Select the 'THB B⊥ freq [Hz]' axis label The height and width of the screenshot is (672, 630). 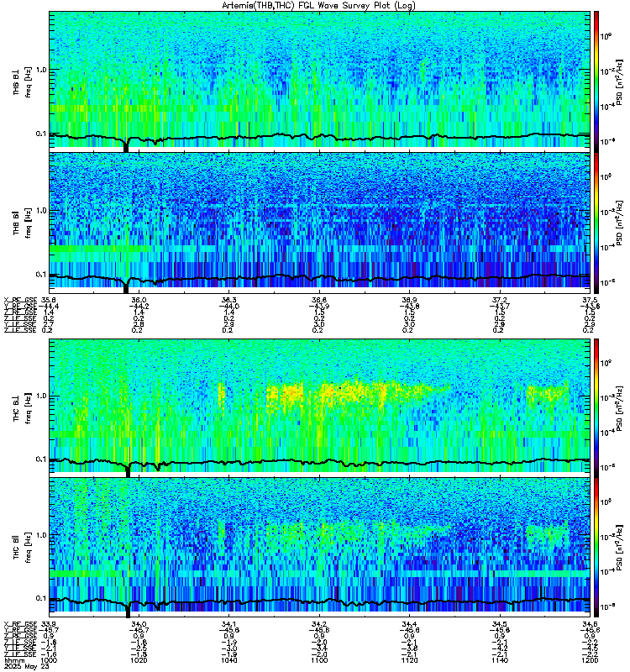click(x=23, y=82)
